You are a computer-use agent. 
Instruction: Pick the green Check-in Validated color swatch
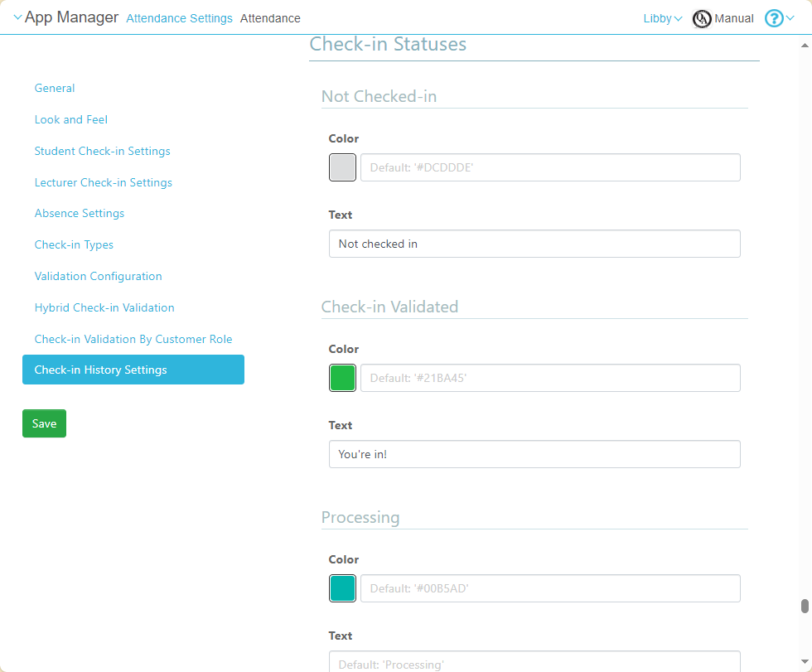342,378
